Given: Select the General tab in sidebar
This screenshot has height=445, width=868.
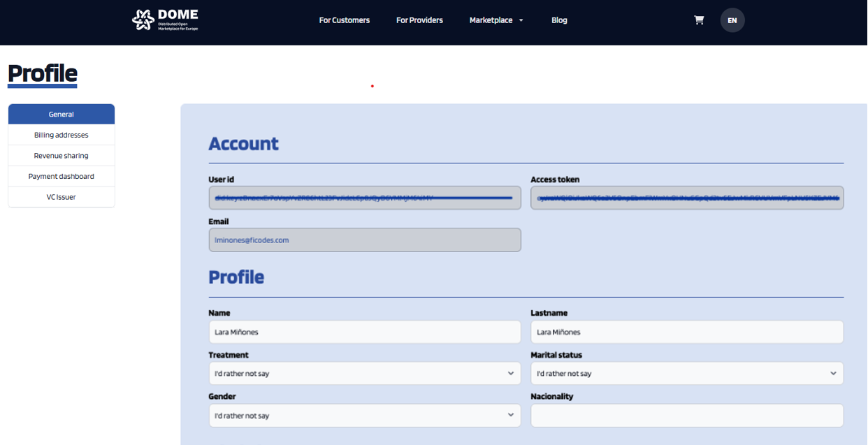Looking at the screenshot, I should tap(62, 115).
